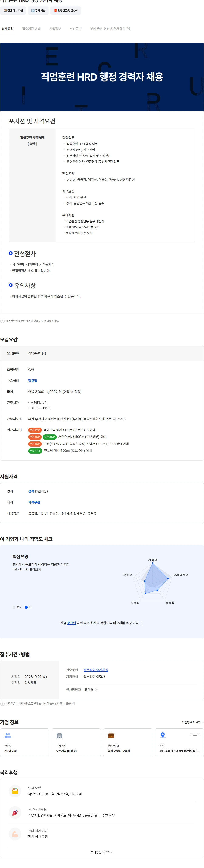Click the 경력 qualification link
This screenshot has height=868, width=204.
(31, 491)
